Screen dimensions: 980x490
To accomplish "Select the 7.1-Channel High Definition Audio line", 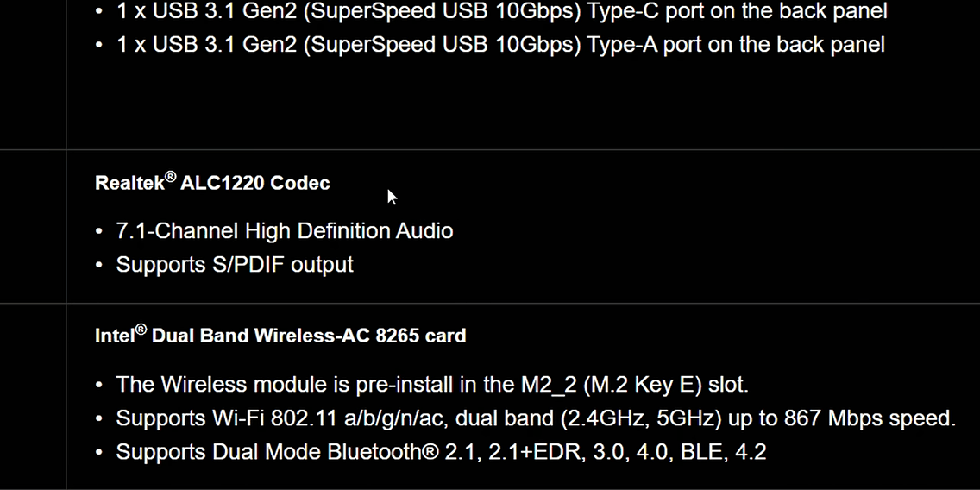I will pos(285,231).
